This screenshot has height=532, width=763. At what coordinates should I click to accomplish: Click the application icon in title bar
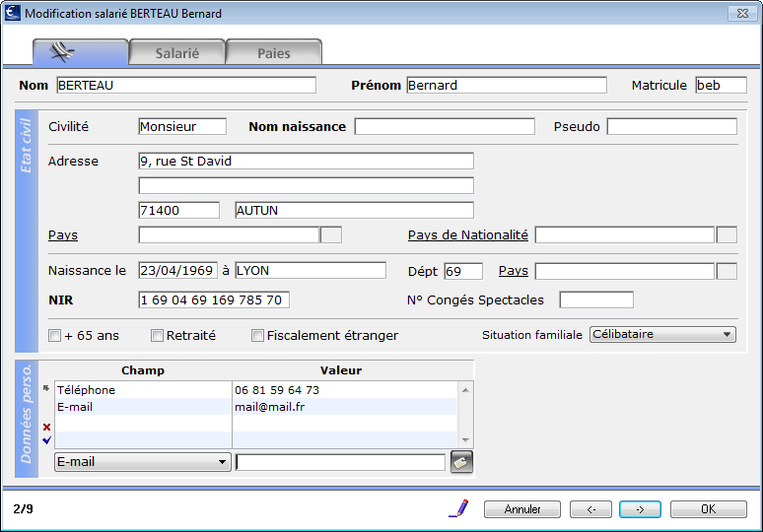tap(12, 13)
